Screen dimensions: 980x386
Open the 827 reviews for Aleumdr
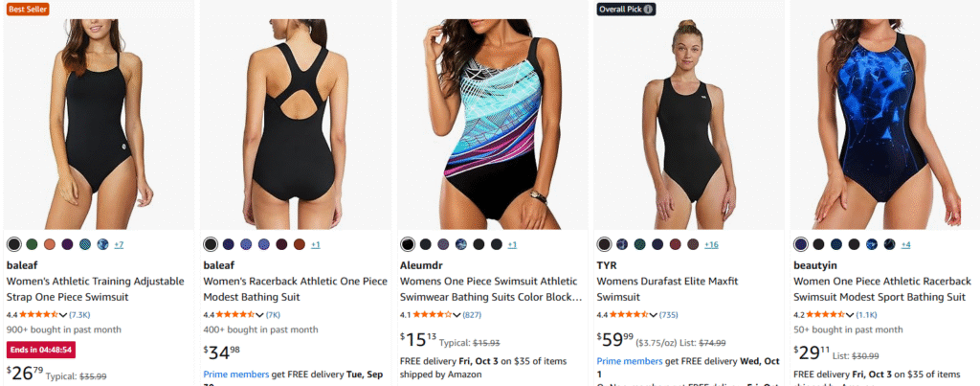(x=472, y=314)
